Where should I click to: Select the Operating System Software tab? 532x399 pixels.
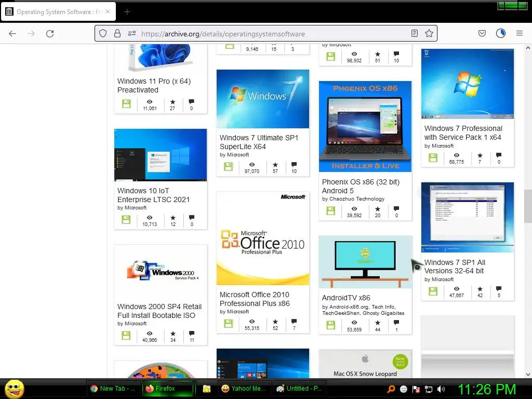pyautogui.click(x=58, y=11)
